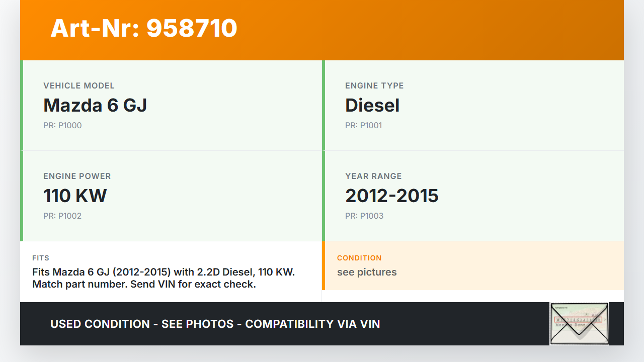Select the 110 KW engine power value
This screenshot has height=362, width=644.
pos(75,196)
